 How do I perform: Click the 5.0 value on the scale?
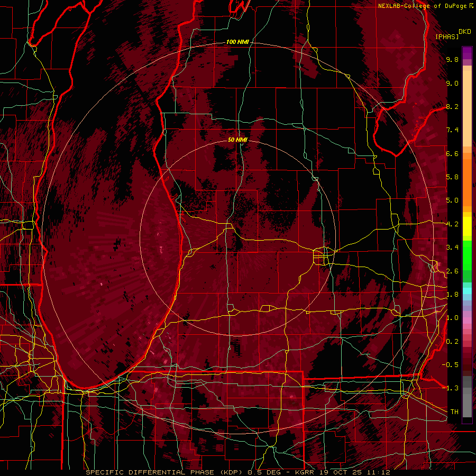(x=452, y=200)
